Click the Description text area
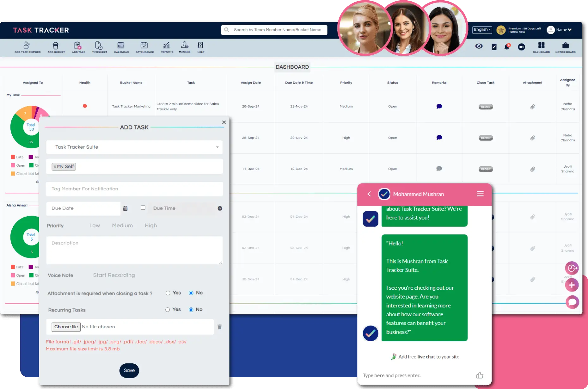The image size is (588, 389). [x=134, y=250]
